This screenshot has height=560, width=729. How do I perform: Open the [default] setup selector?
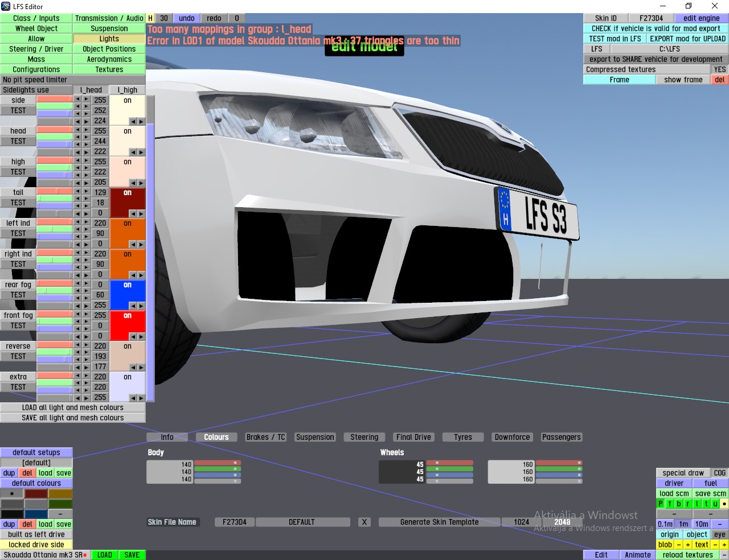(36, 463)
